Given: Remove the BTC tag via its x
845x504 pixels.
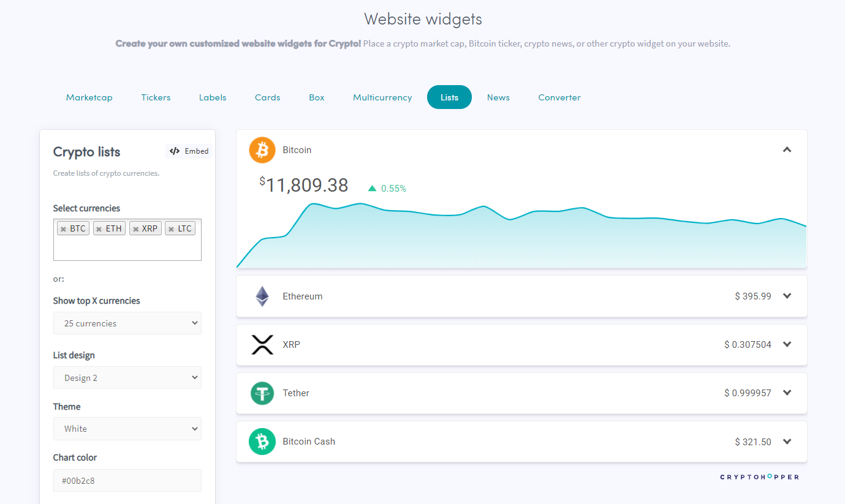Looking at the screenshot, I should pyautogui.click(x=63, y=229).
